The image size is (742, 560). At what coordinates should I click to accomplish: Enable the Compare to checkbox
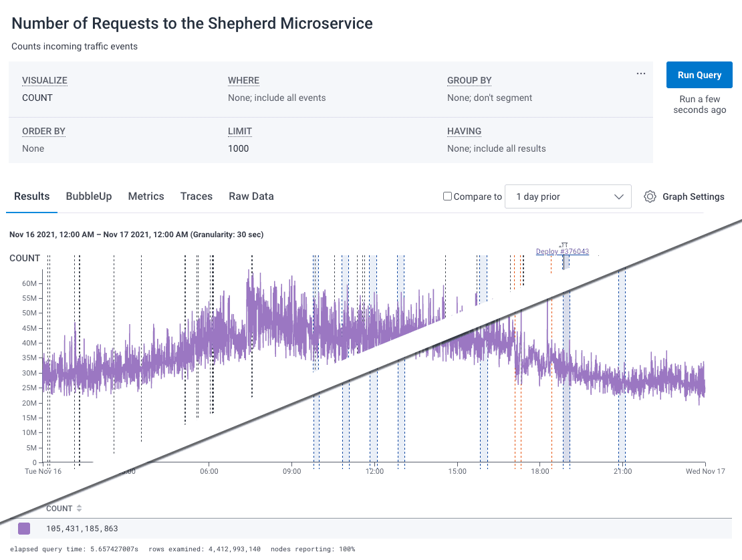446,196
